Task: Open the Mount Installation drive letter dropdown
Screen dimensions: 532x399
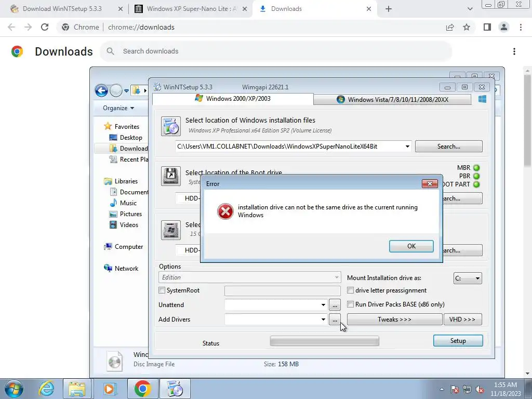Action: (468, 278)
